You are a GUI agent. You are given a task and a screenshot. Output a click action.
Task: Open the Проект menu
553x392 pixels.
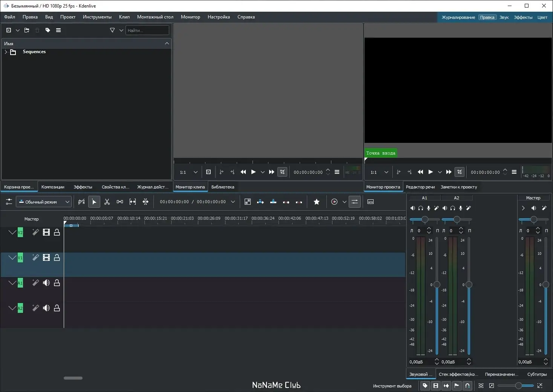tap(68, 17)
